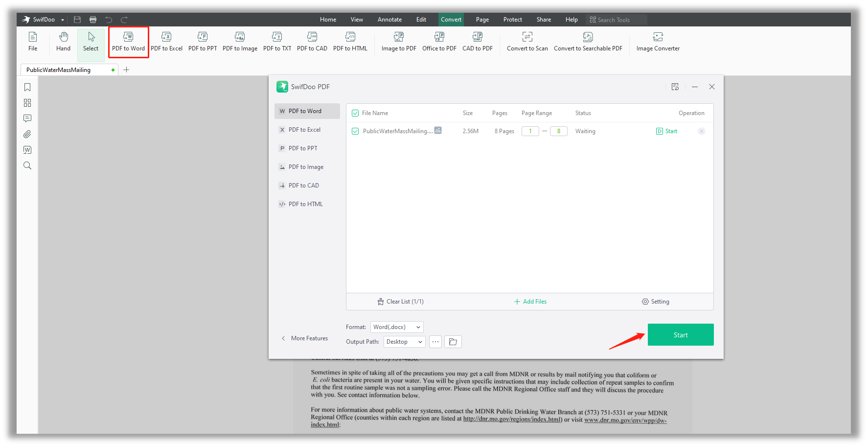Click the Search Tools box
The height and width of the screenshot is (447, 868).
coord(617,20)
